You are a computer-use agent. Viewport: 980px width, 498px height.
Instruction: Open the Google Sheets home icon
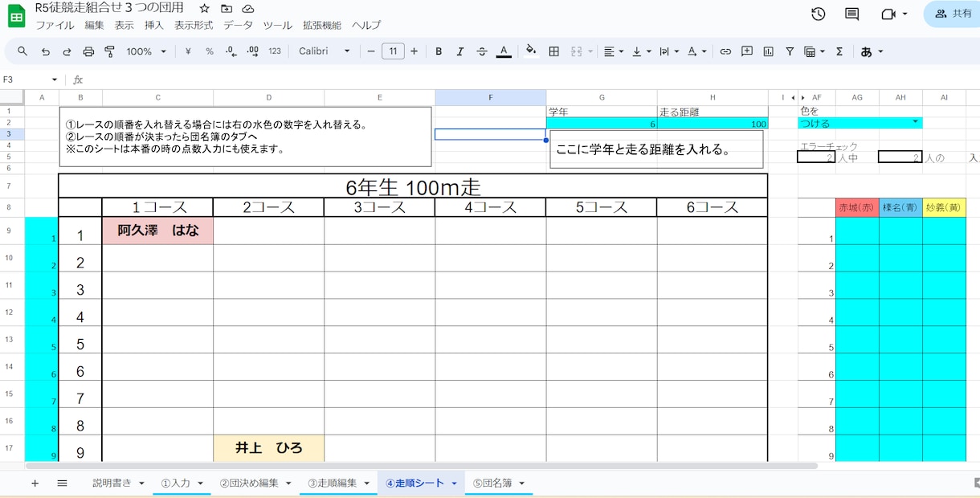pyautogui.click(x=16, y=16)
